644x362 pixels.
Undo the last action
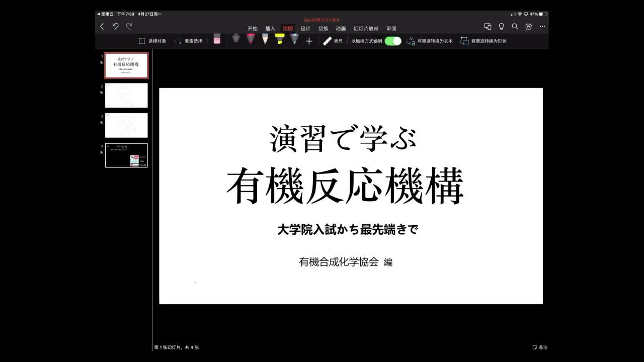[x=116, y=27]
